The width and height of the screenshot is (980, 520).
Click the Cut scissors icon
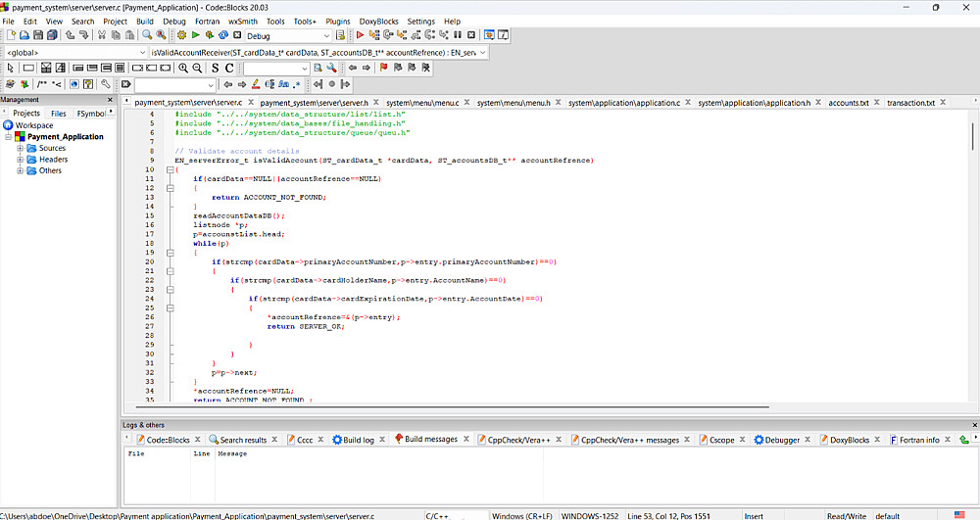coord(102,35)
